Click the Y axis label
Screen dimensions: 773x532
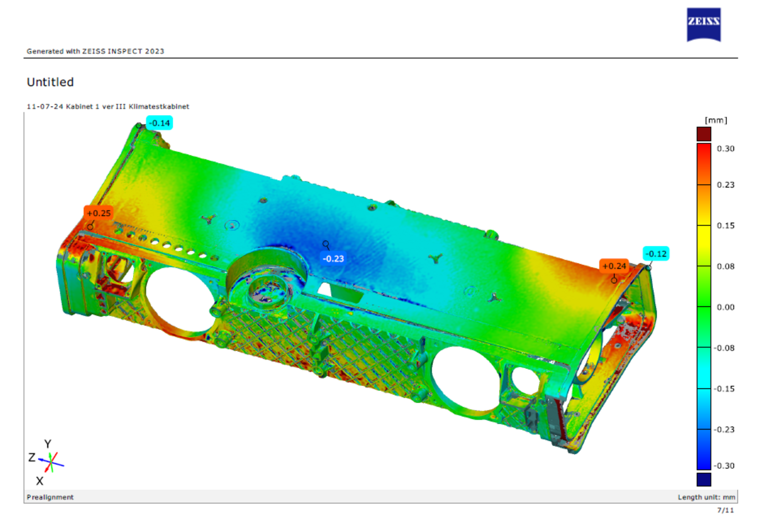click(48, 444)
